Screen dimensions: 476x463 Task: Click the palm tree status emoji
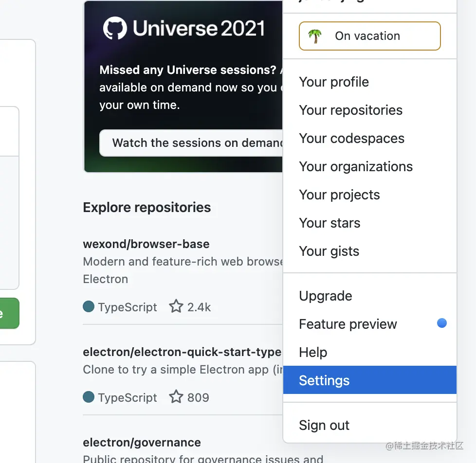point(315,36)
